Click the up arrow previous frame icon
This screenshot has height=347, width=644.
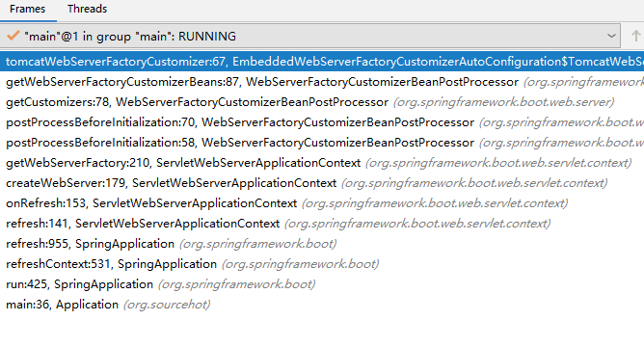[x=635, y=36]
